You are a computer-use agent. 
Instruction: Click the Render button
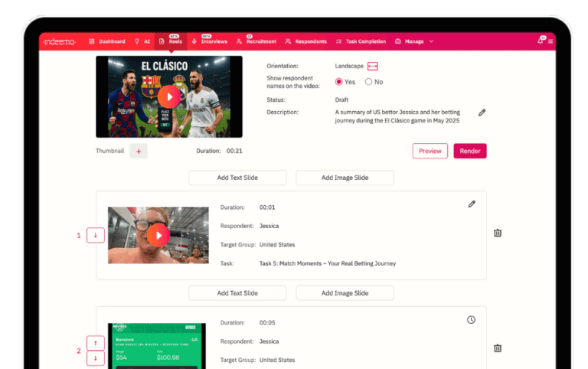[x=469, y=152]
